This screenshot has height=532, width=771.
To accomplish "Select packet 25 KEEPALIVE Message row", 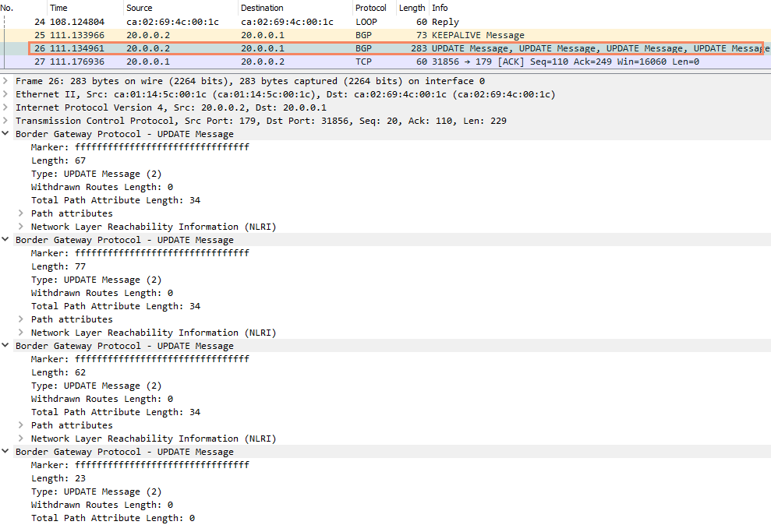I will (385, 35).
